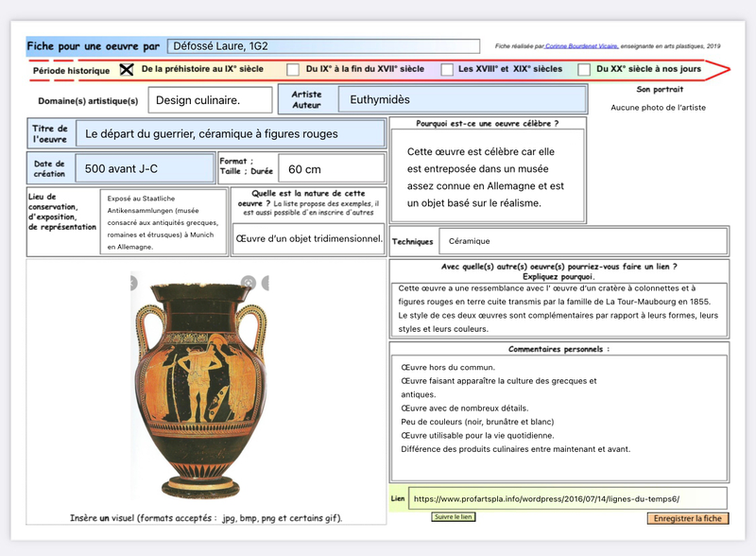Check the 'Du IX° à la fin du XVII° siècle' box
The width and height of the screenshot is (756, 556).
coord(293,70)
